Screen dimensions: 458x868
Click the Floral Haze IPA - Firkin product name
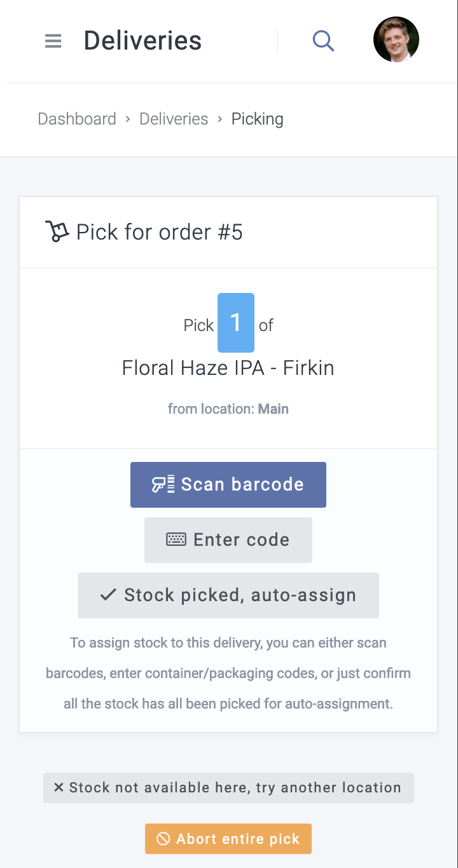(x=228, y=368)
